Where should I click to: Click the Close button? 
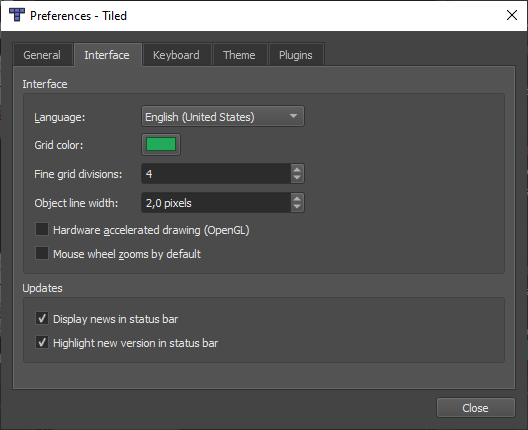[475, 408]
